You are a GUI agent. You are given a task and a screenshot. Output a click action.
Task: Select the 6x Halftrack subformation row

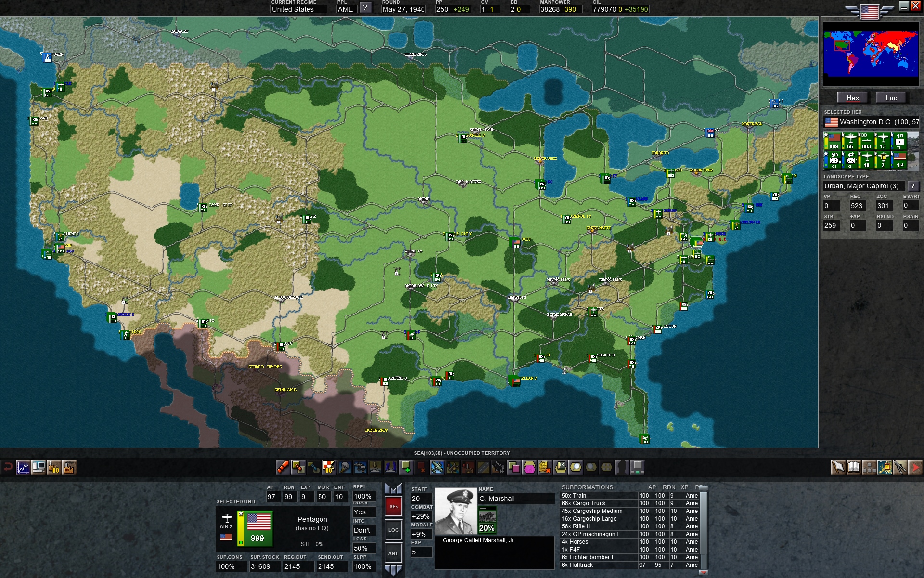[629, 565]
